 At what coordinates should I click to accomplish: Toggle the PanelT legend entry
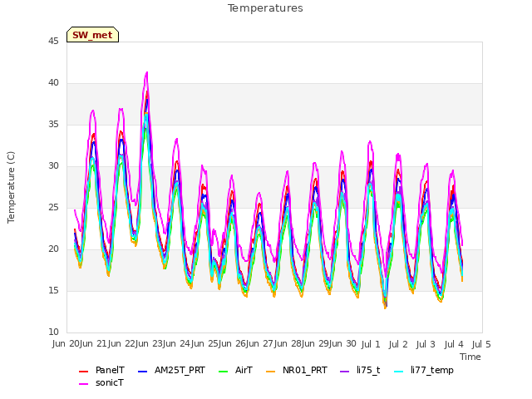(x=101, y=370)
